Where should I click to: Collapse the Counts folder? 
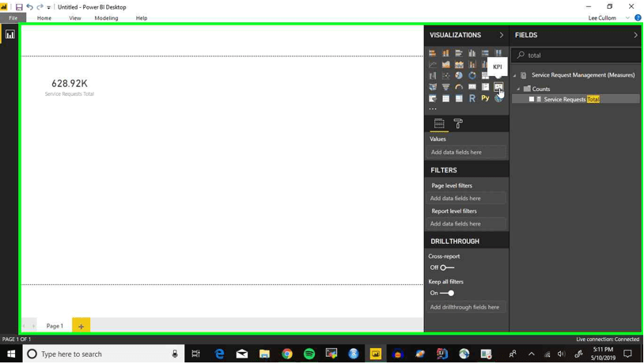click(x=519, y=89)
